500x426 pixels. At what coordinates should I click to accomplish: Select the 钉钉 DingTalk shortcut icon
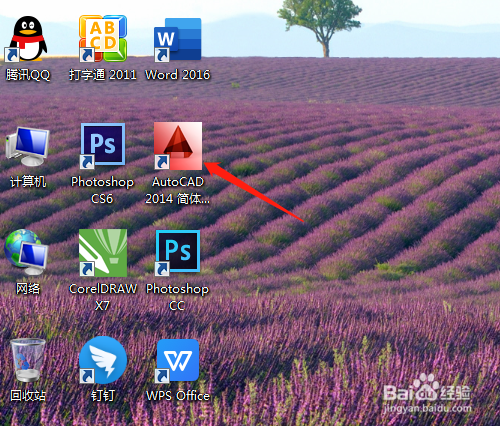(x=103, y=360)
